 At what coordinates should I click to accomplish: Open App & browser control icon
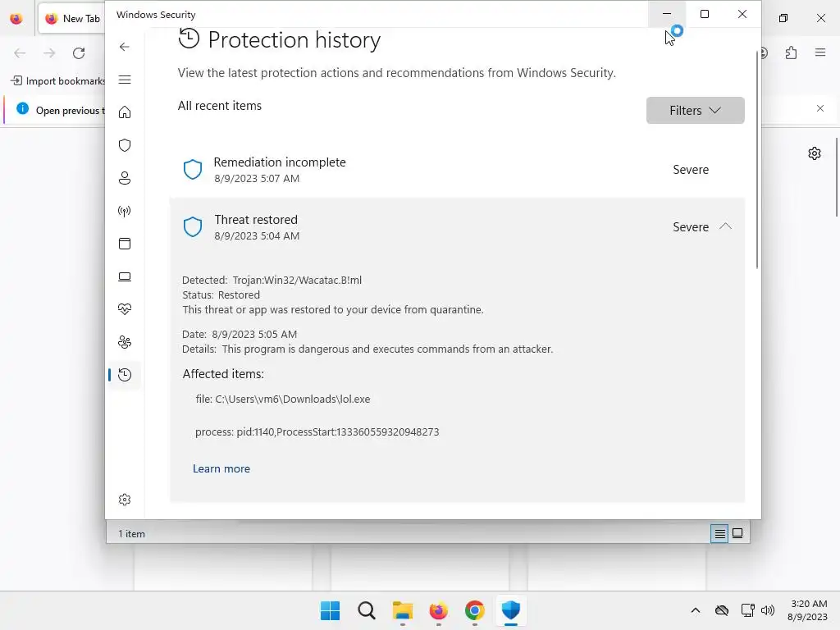coord(125,244)
